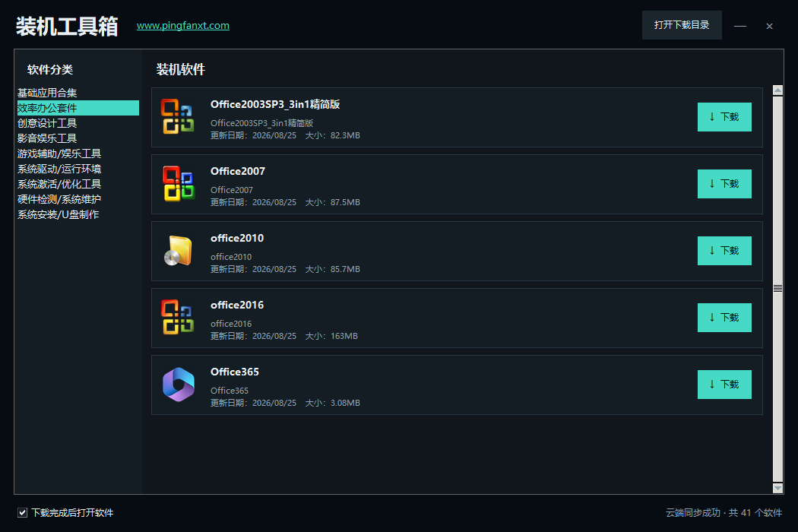Download Office365 installer
This screenshot has height=532, width=798.
724,385
